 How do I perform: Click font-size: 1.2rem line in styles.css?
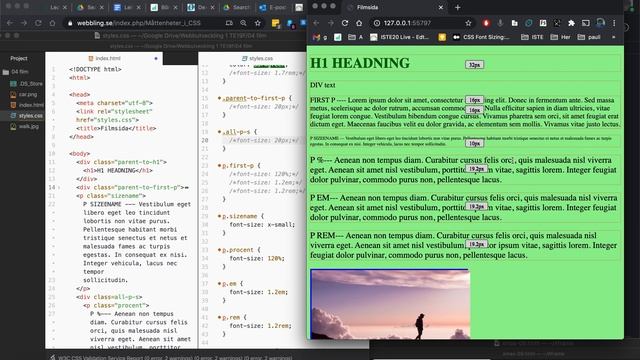tap(260, 326)
